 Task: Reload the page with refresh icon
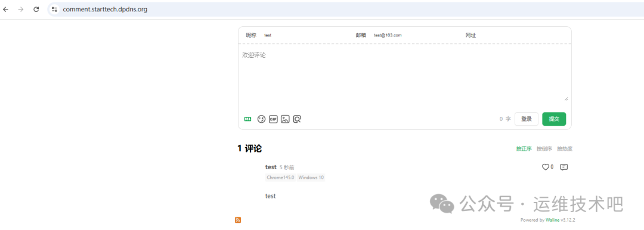(36, 9)
